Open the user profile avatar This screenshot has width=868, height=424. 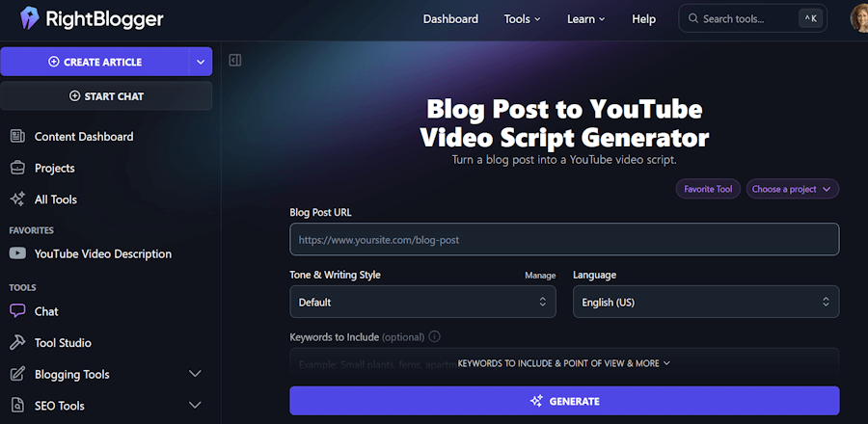pyautogui.click(x=859, y=19)
